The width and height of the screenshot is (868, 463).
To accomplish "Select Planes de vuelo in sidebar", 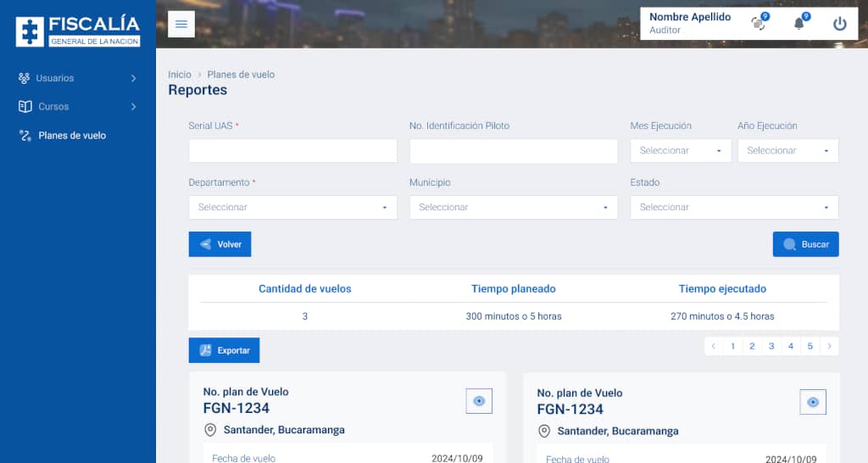I will pos(71,136).
